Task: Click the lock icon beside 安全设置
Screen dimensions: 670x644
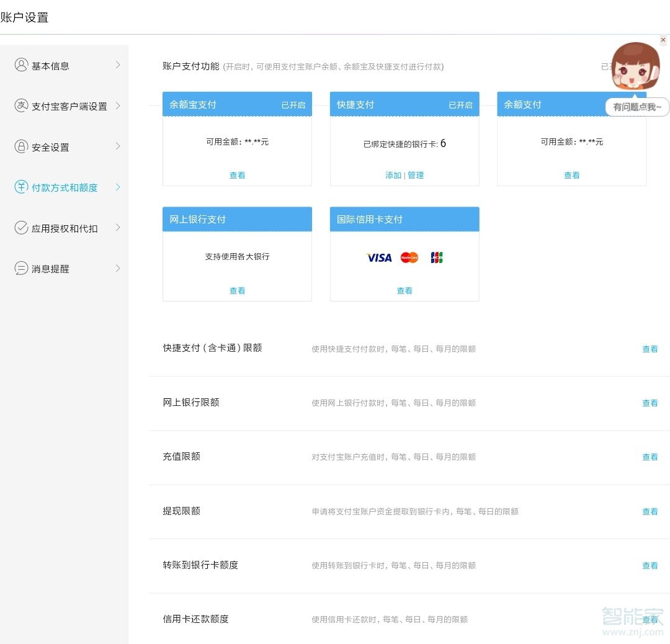Action: pos(20,147)
